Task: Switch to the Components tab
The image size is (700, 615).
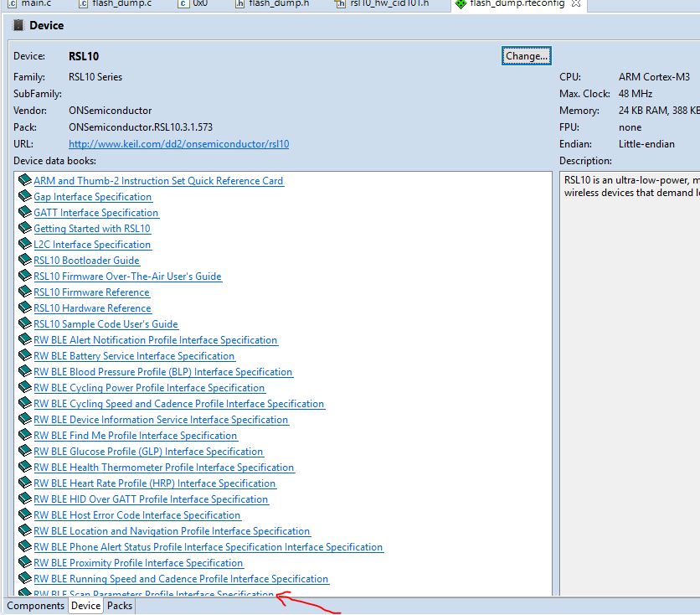Action: [36, 606]
